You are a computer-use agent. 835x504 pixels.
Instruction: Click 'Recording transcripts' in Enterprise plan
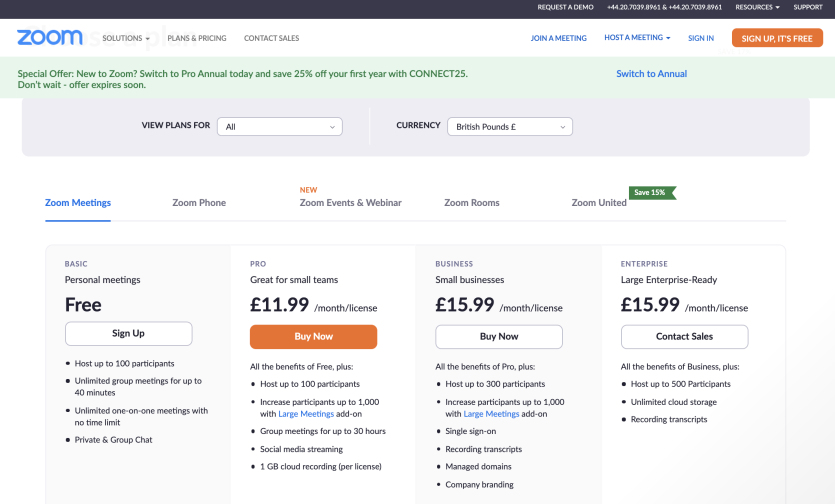(669, 419)
